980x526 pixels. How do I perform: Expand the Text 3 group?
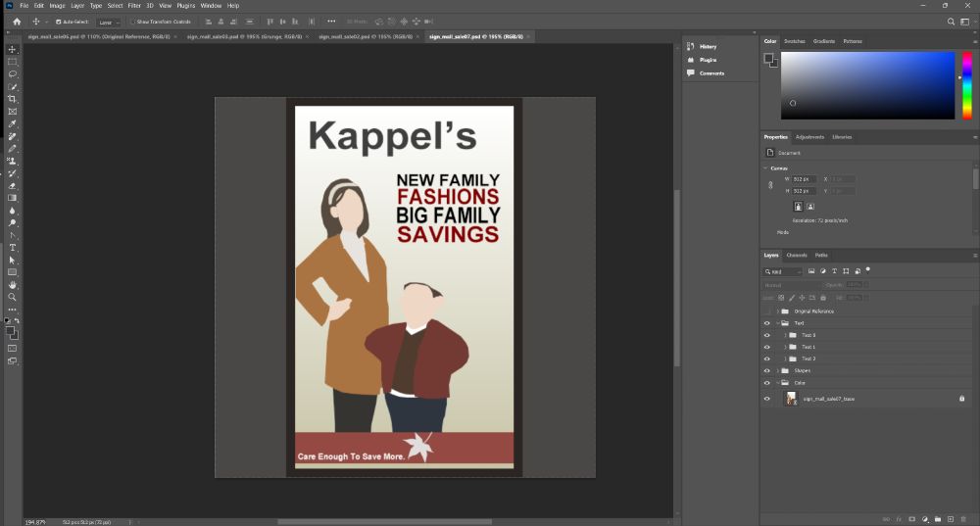coord(786,335)
